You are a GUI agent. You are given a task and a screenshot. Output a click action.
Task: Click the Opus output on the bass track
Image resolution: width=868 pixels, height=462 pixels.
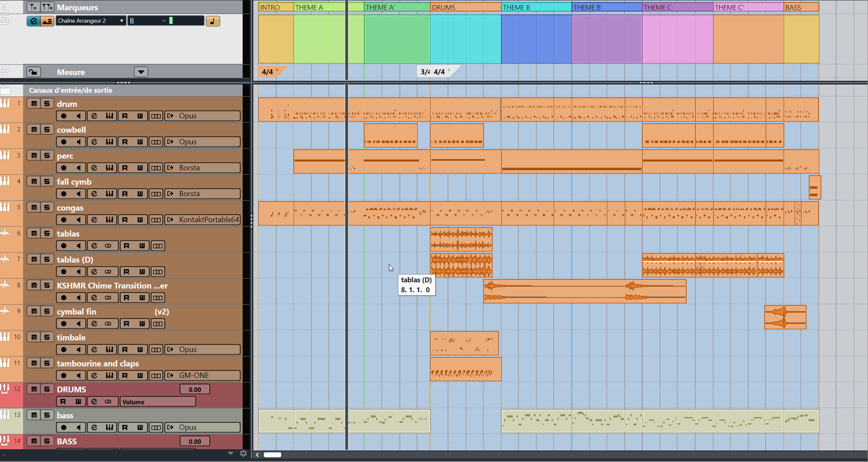tap(188, 427)
